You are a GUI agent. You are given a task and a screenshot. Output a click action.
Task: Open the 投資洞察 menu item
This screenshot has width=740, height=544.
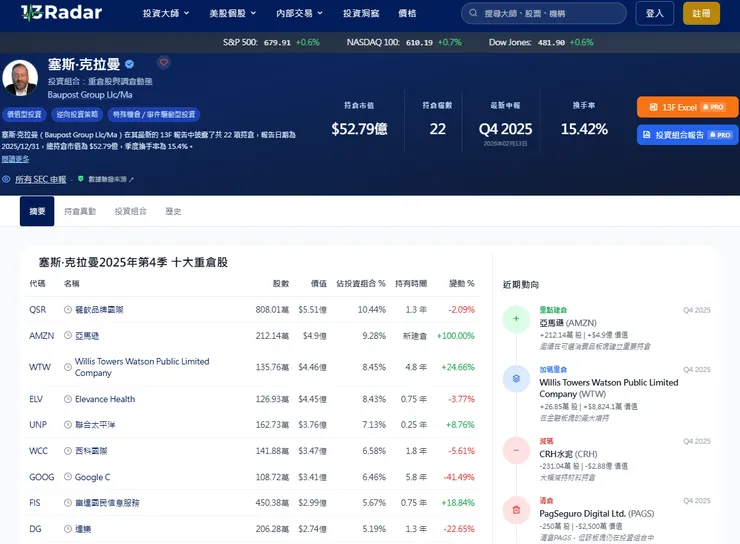point(361,13)
